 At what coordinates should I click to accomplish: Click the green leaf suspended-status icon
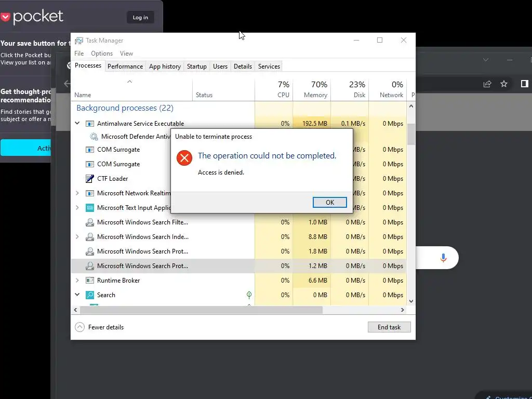(x=249, y=295)
